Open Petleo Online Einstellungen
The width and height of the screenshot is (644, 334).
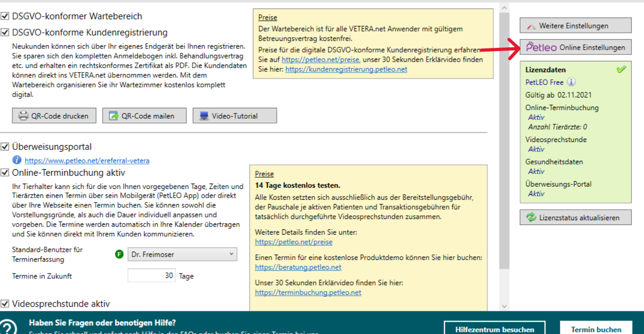pos(576,47)
